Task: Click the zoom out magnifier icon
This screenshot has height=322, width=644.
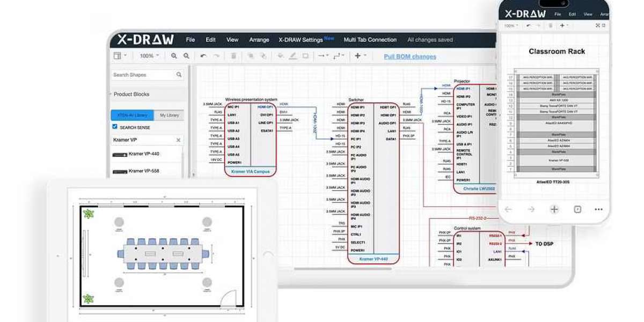Action: (x=186, y=56)
